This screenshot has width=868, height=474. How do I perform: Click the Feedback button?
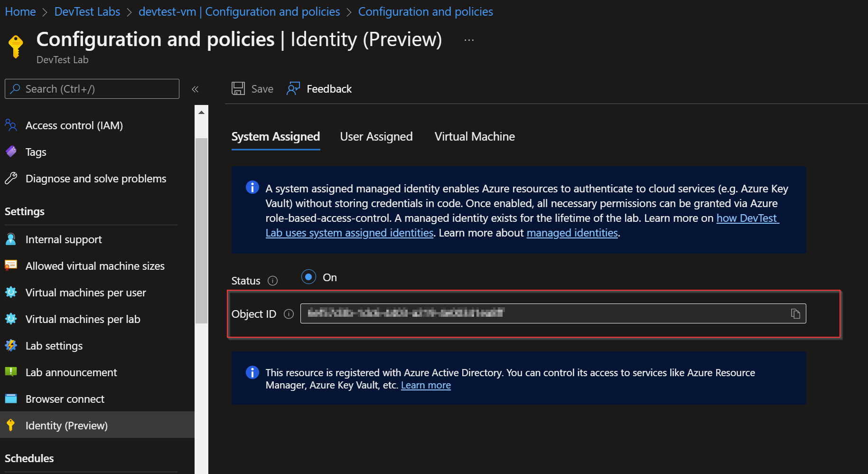319,89
